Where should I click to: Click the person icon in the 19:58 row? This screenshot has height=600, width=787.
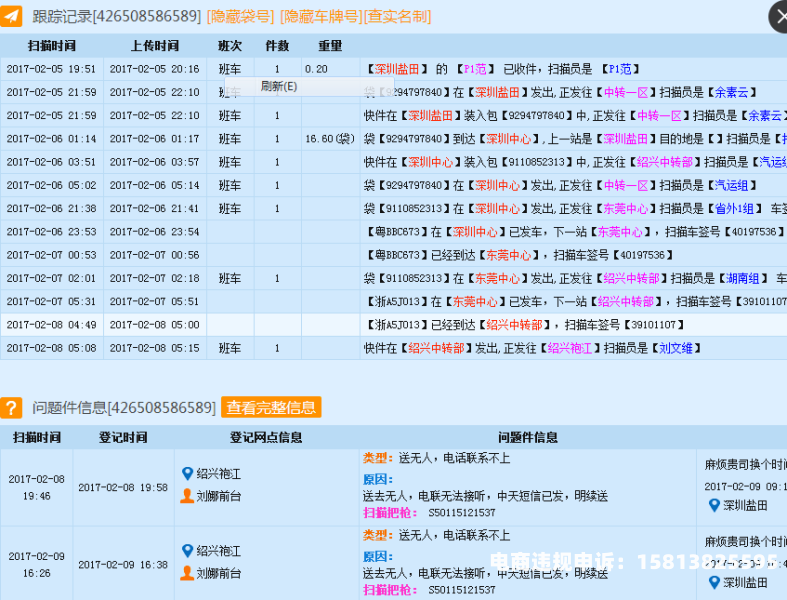[187, 495]
